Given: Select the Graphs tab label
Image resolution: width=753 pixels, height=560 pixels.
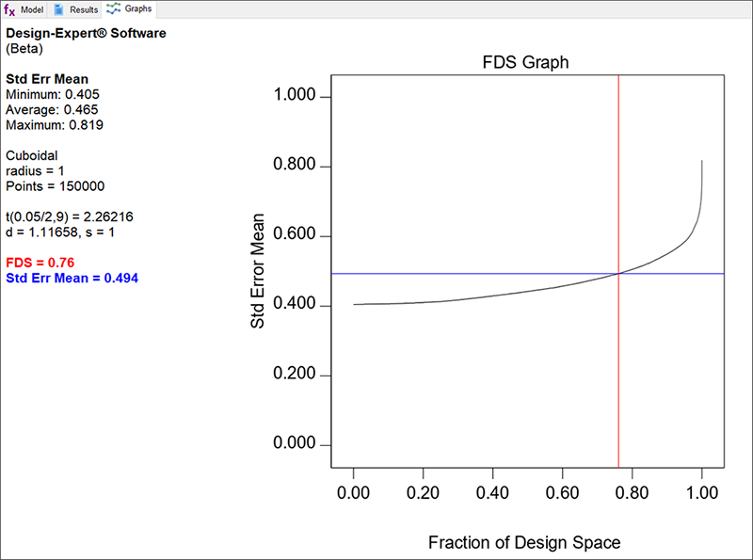Looking at the screenshot, I should pos(137,9).
